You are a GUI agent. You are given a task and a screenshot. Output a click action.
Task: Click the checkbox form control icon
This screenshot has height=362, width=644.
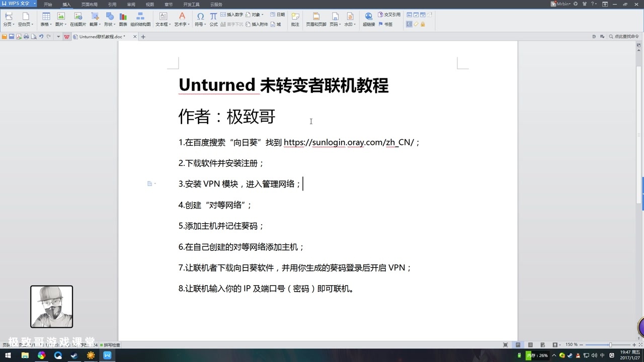(416, 15)
